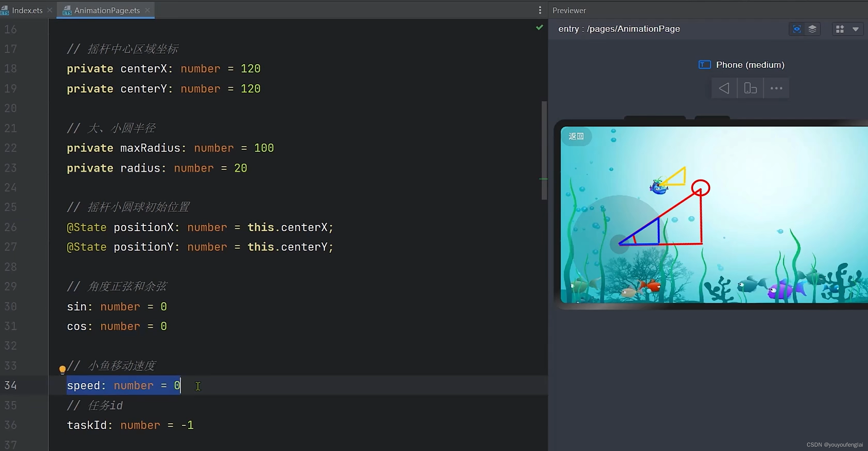This screenshot has width=868, height=451.
Task: Click the red joystick circle in the preview
Action: 701,188
